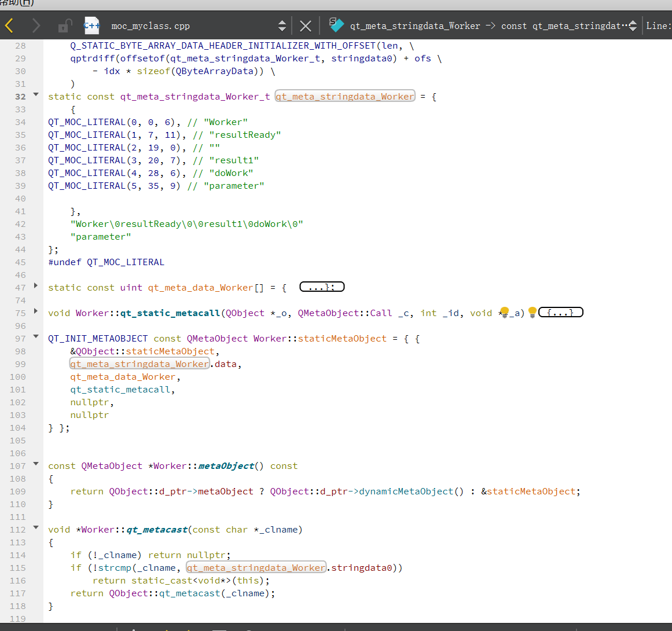The height and width of the screenshot is (631, 672).
Task: Click static_cast<void*>(this) on line 116
Action: pos(197,581)
